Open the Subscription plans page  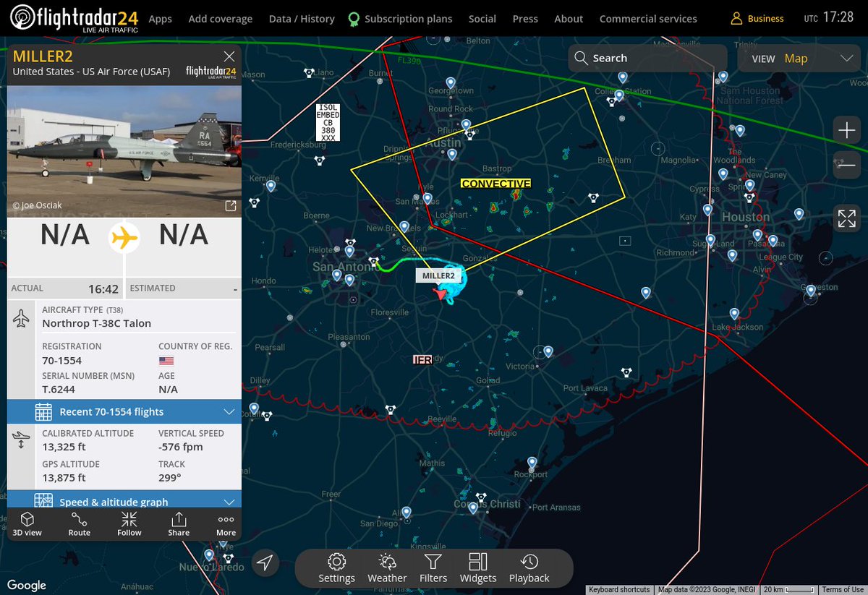pos(408,19)
